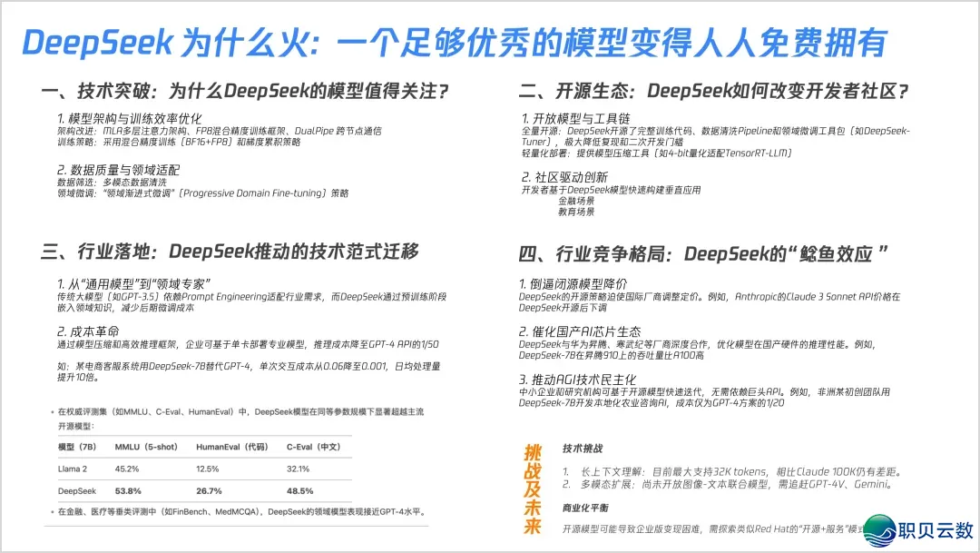Click the "48.5%" table cell
The width and height of the screenshot is (980, 553).
click(300, 491)
